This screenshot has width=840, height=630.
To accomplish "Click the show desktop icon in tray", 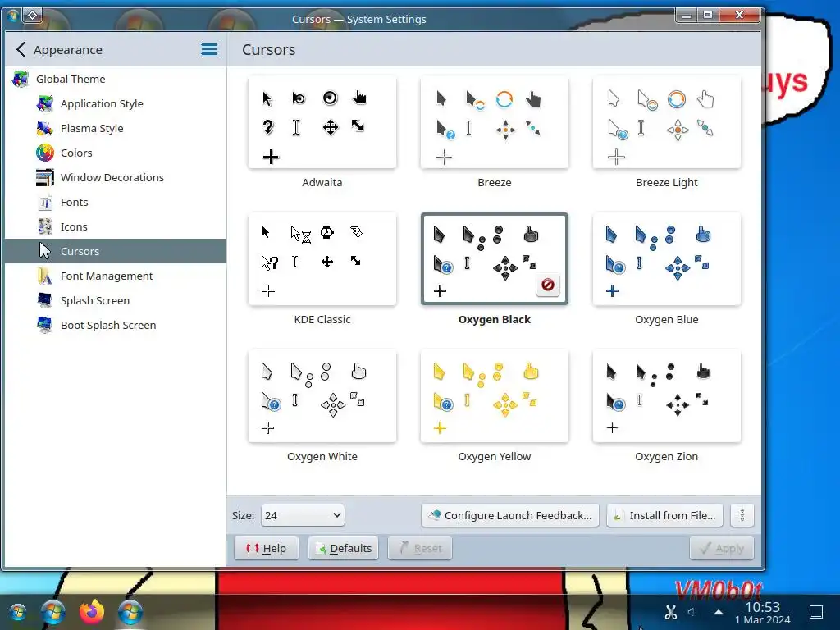I will [x=816, y=612].
